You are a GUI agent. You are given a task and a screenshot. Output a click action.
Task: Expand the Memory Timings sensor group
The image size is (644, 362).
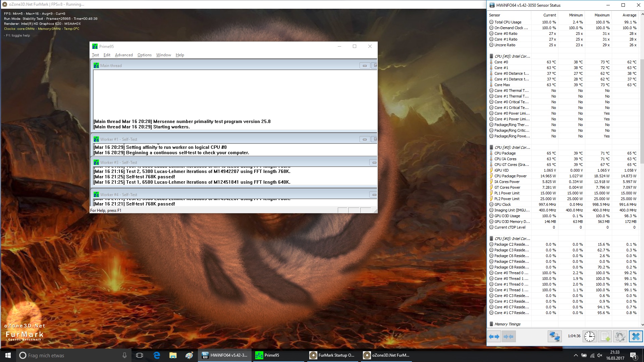[507, 324]
